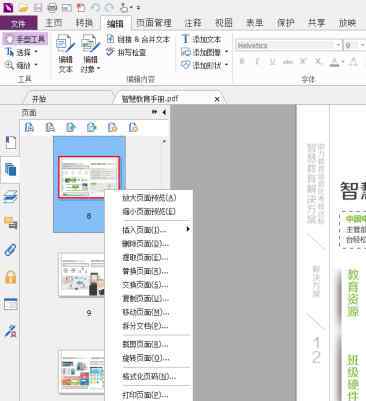Open the layers panel icon in left sidebar
366x401 pixels.
[10, 196]
